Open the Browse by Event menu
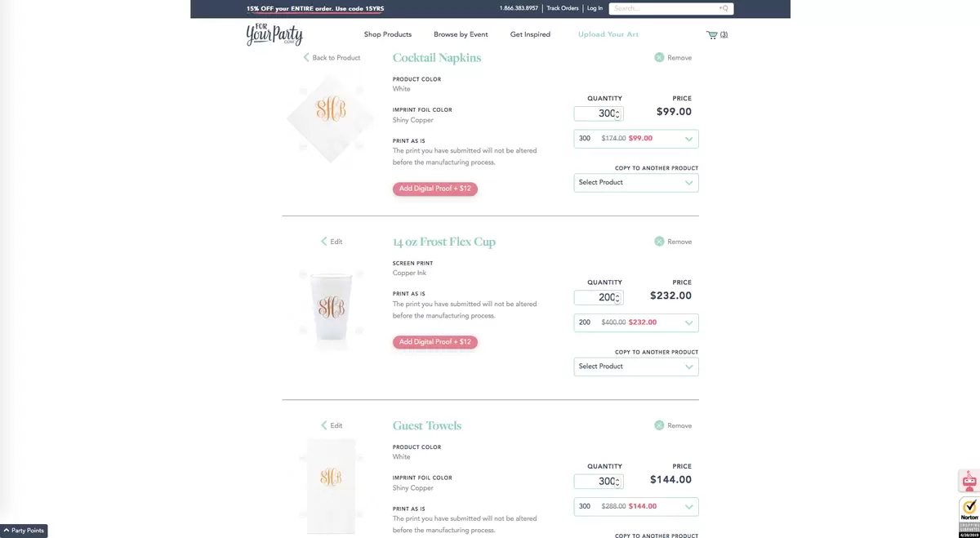The image size is (980, 538). [461, 35]
